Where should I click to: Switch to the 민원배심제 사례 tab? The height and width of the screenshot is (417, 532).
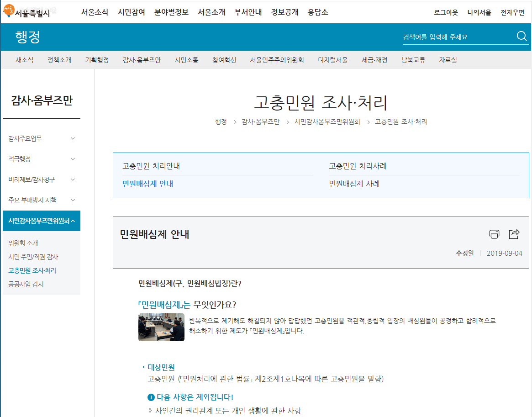tap(354, 184)
